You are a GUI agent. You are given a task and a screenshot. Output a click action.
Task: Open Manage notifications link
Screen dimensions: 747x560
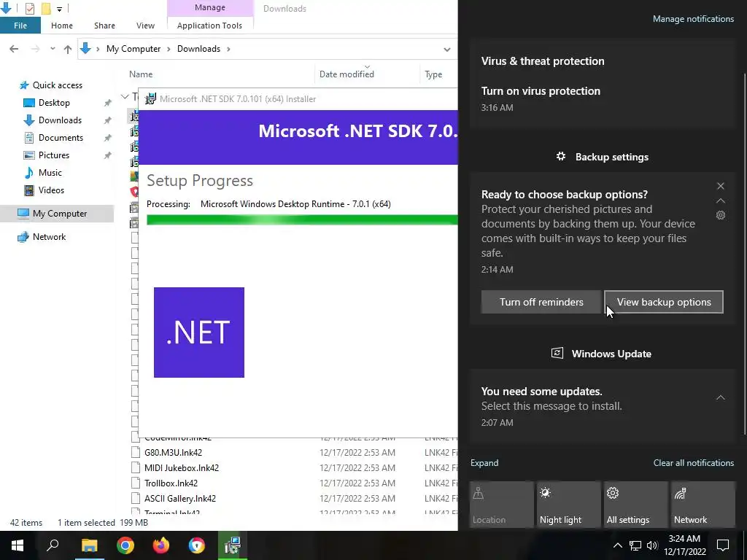click(693, 19)
